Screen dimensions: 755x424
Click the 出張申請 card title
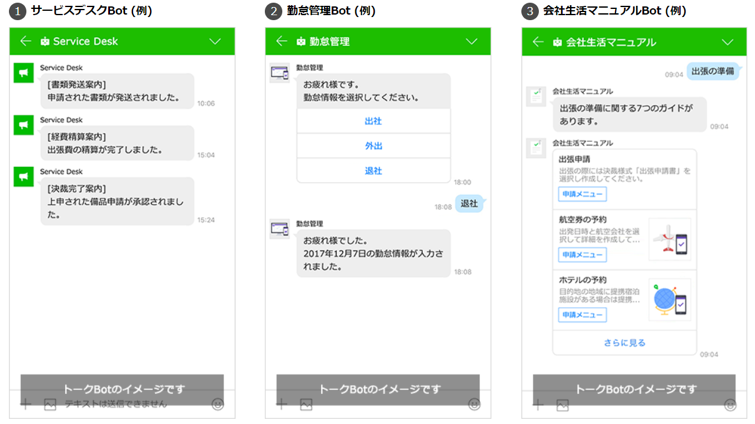[x=574, y=159]
